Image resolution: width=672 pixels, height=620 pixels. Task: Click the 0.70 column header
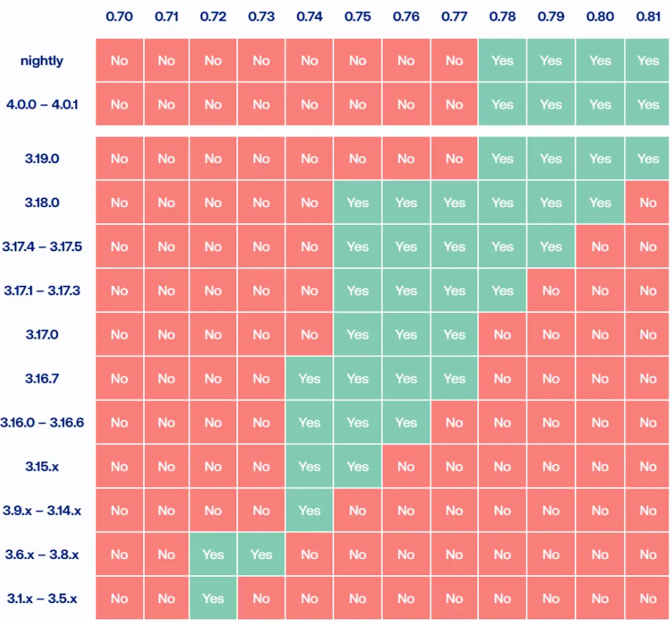(119, 18)
